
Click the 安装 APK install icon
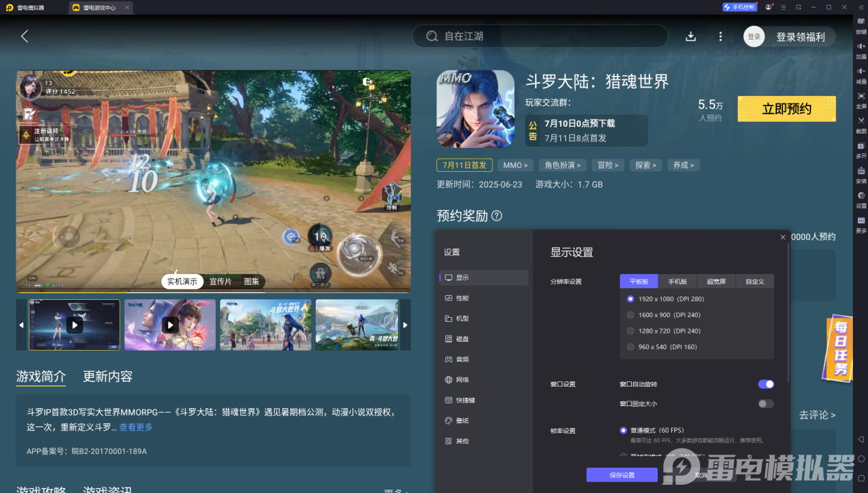pos(861,175)
